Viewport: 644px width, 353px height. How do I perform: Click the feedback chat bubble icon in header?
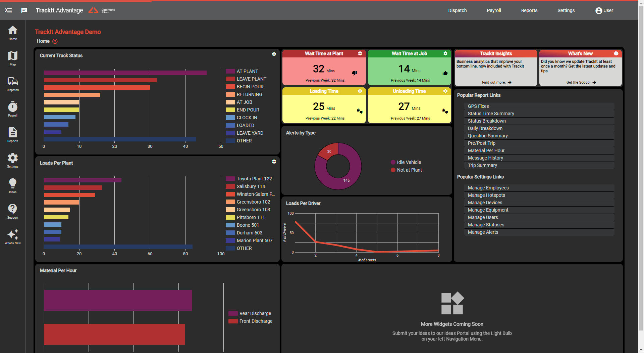(x=24, y=10)
